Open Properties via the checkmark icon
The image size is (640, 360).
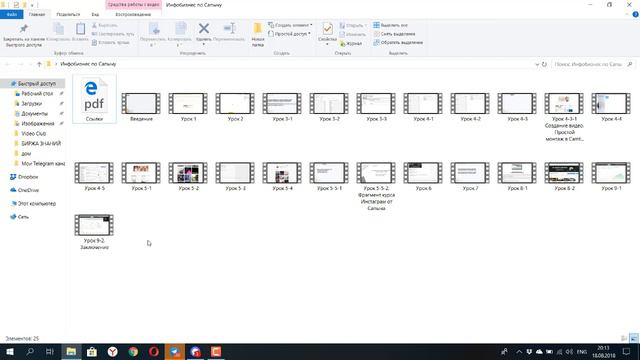click(327, 29)
